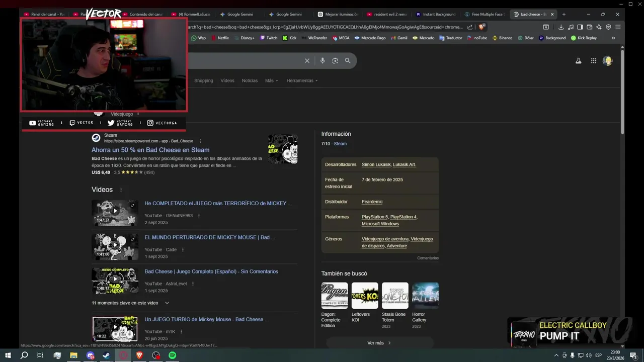The width and height of the screenshot is (644, 362).
Task: Switch to 'Instant Background' browser tab
Action: coord(435,14)
